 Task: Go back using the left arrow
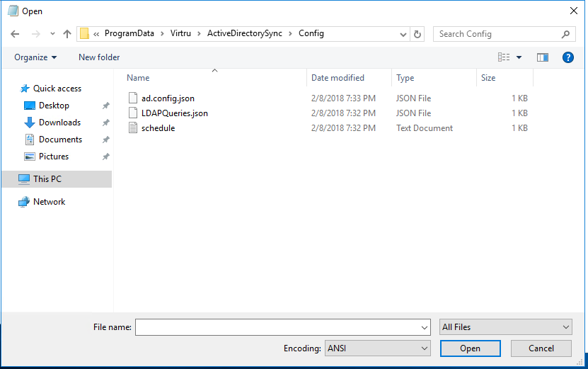pos(15,34)
